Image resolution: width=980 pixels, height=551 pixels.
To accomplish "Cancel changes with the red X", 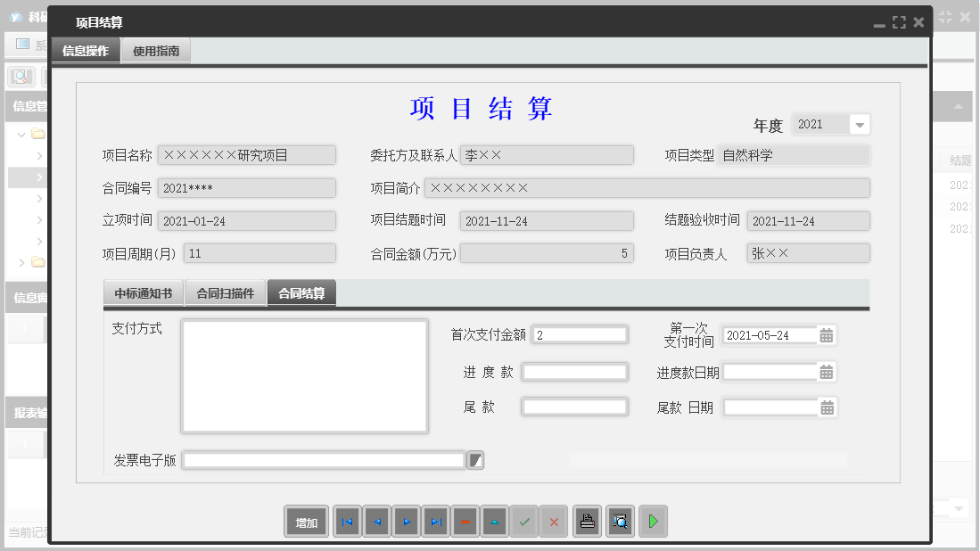I will (554, 522).
